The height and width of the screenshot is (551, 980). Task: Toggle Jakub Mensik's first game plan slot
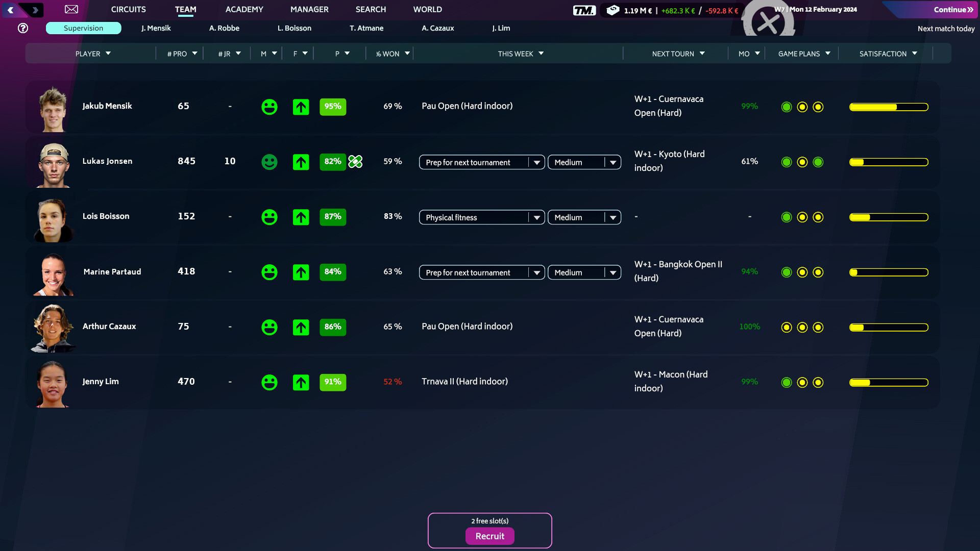(786, 107)
